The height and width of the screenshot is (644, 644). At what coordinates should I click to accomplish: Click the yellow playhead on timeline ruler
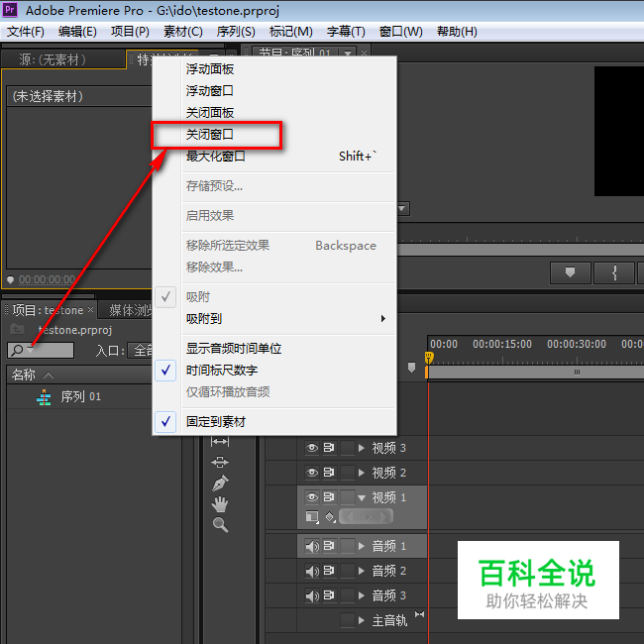(x=428, y=358)
